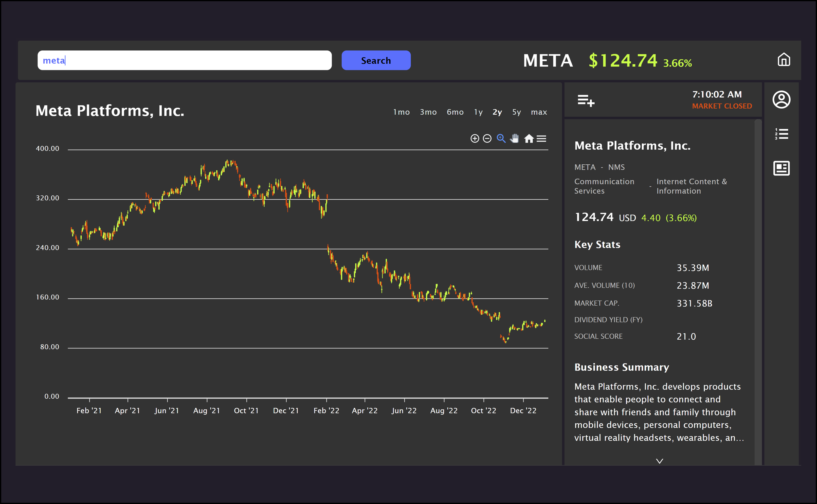Click the Dec '22 axis label
Viewport: 817px width, 504px height.
pyautogui.click(x=523, y=411)
